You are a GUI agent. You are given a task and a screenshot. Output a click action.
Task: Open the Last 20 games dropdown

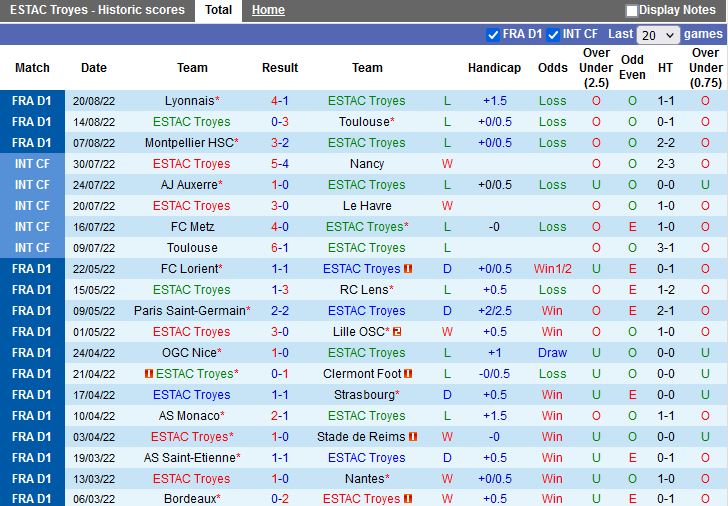[x=659, y=35]
